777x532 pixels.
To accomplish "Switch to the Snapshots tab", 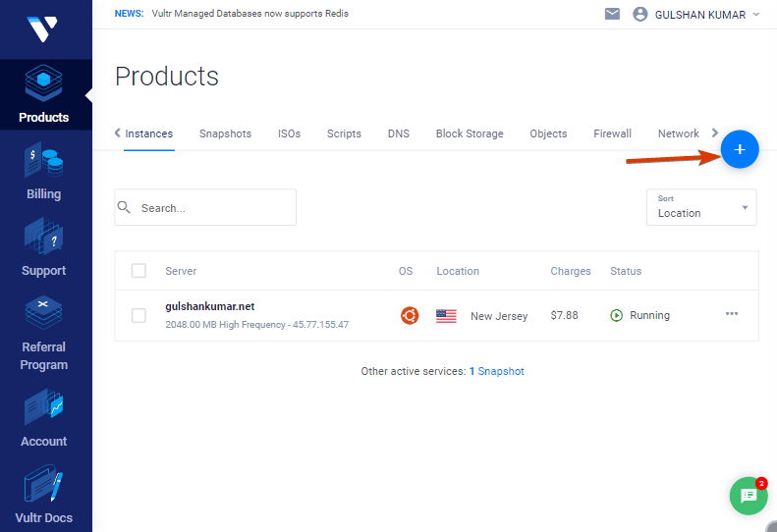I will (x=226, y=133).
